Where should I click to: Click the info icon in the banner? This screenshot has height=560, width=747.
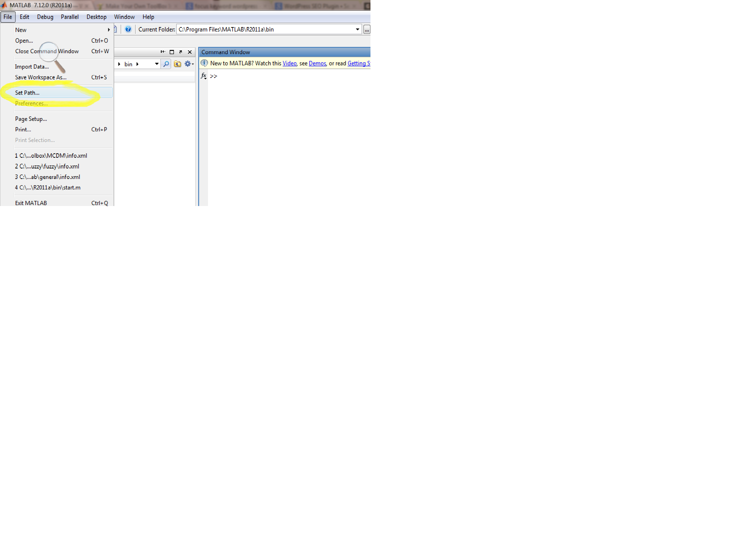204,63
